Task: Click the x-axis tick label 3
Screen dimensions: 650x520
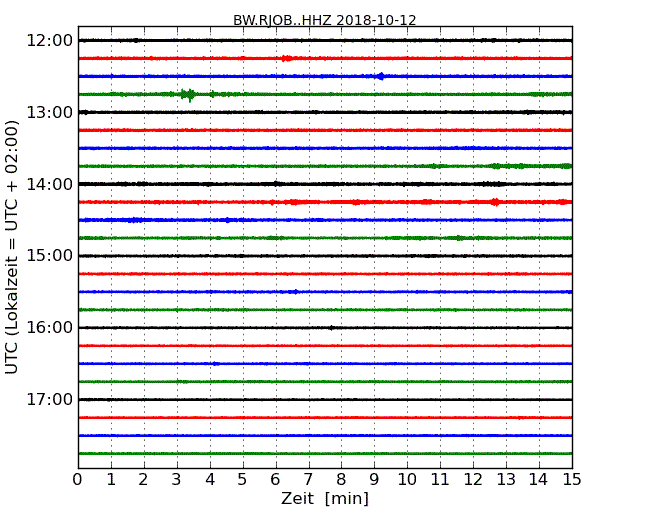Action: click(177, 480)
